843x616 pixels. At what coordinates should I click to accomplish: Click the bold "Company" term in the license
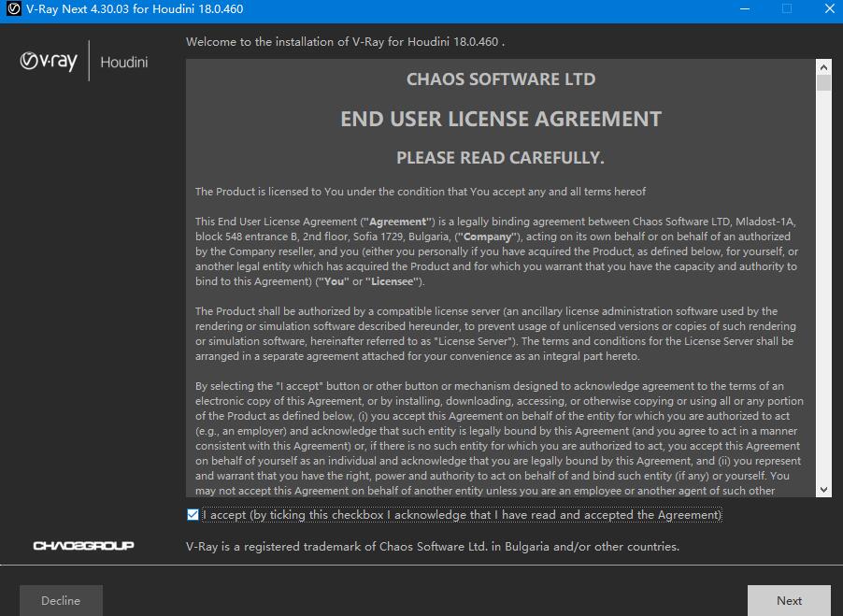pos(488,236)
